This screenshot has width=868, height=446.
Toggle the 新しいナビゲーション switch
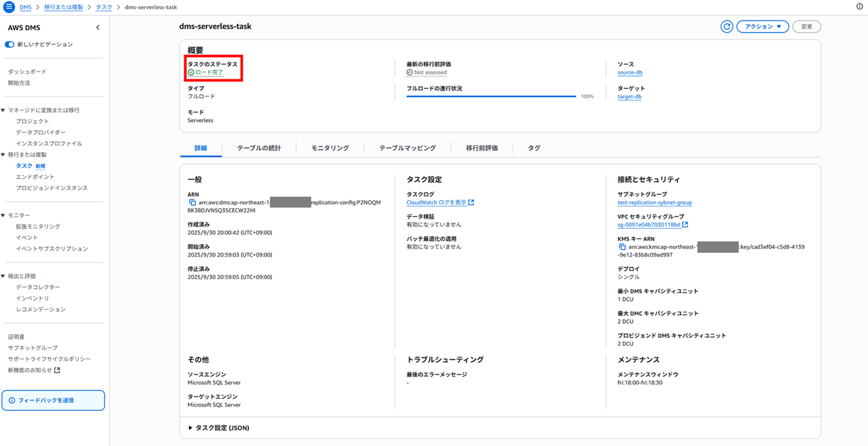[x=9, y=44]
